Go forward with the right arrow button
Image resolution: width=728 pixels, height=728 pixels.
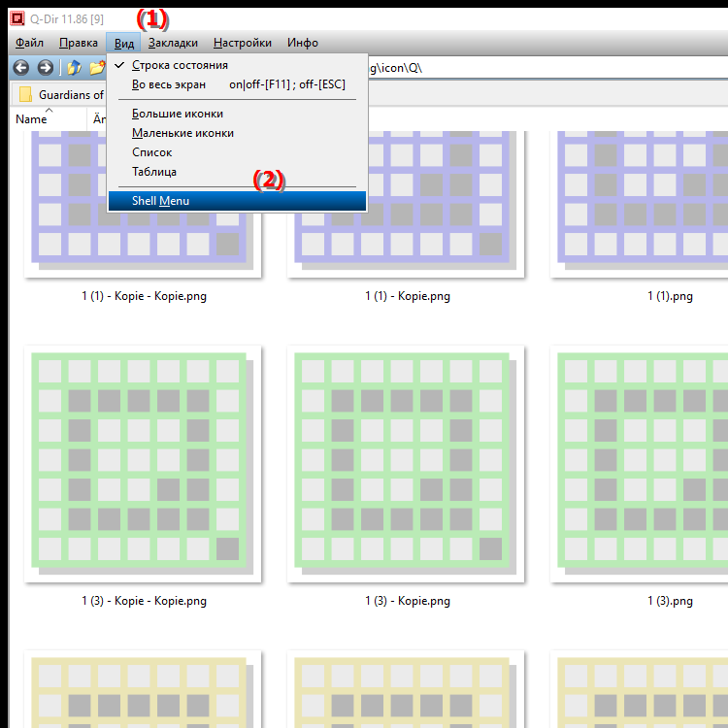click(45, 68)
